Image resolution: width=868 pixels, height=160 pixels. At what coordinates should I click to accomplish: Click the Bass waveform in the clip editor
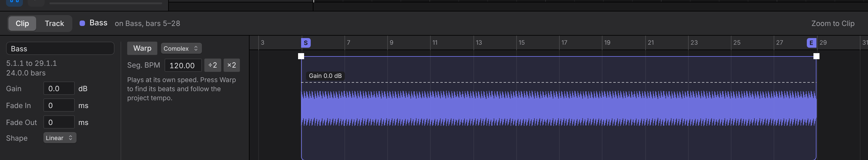point(559,108)
